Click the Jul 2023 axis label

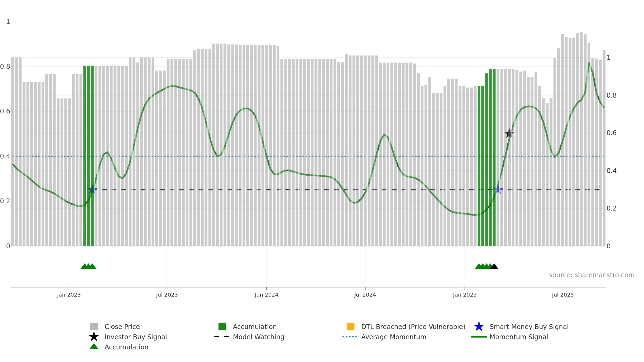tap(167, 295)
